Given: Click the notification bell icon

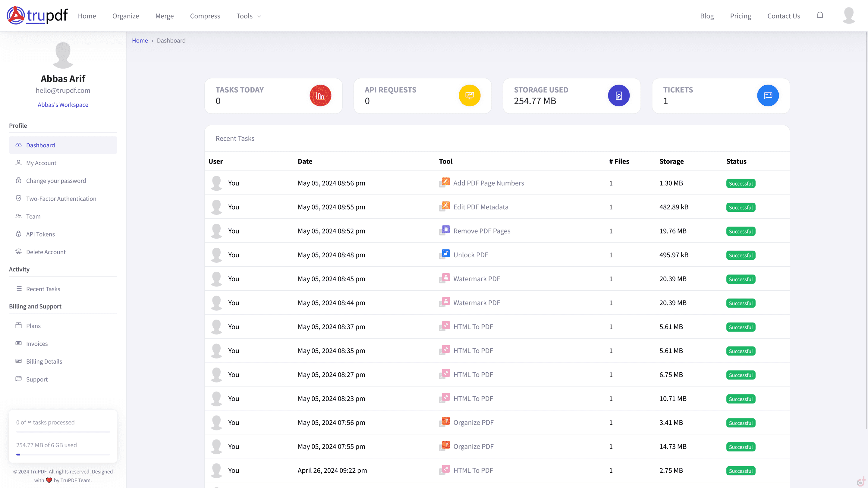Looking at the screenshot, I should 820,15.
